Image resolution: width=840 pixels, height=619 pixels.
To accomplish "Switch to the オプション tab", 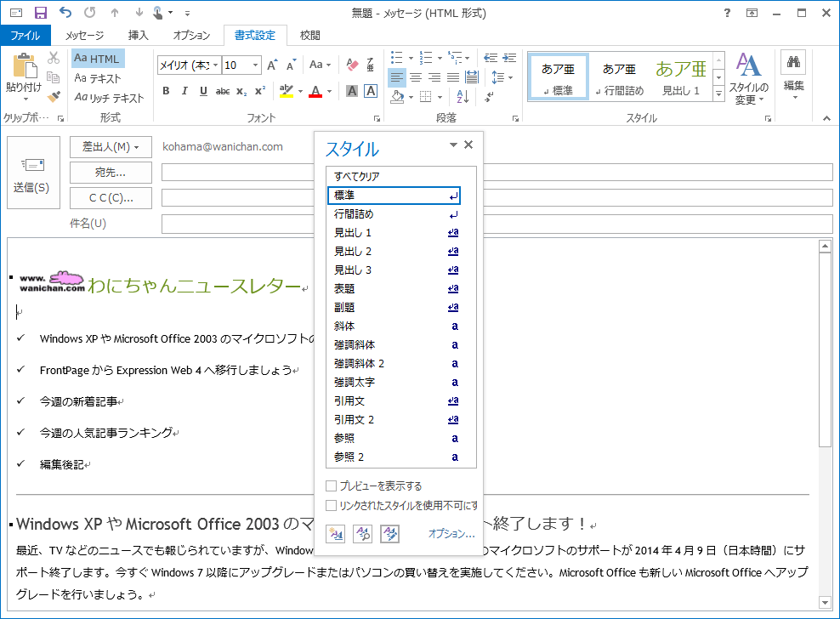I will pos(191,36).
